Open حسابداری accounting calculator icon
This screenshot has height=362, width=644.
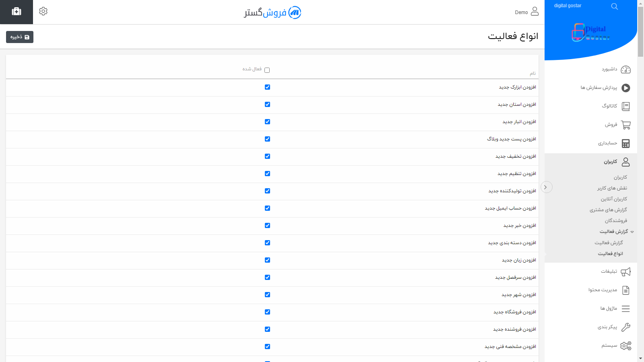tap(625, 143)
